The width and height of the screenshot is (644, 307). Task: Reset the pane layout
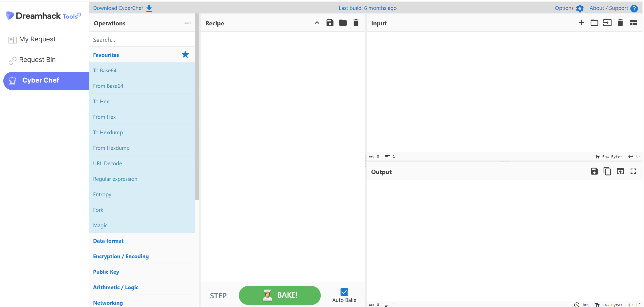(x=633, y=23)
